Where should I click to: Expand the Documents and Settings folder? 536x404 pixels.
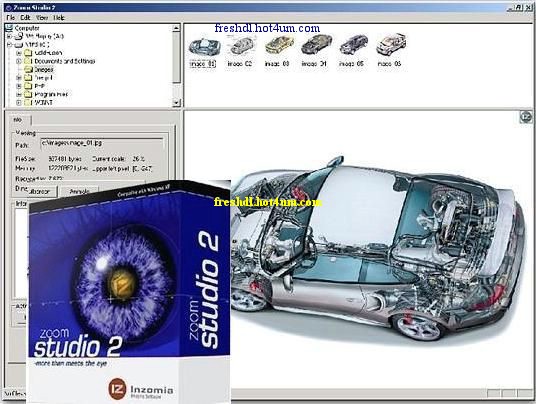coord(19,61)
